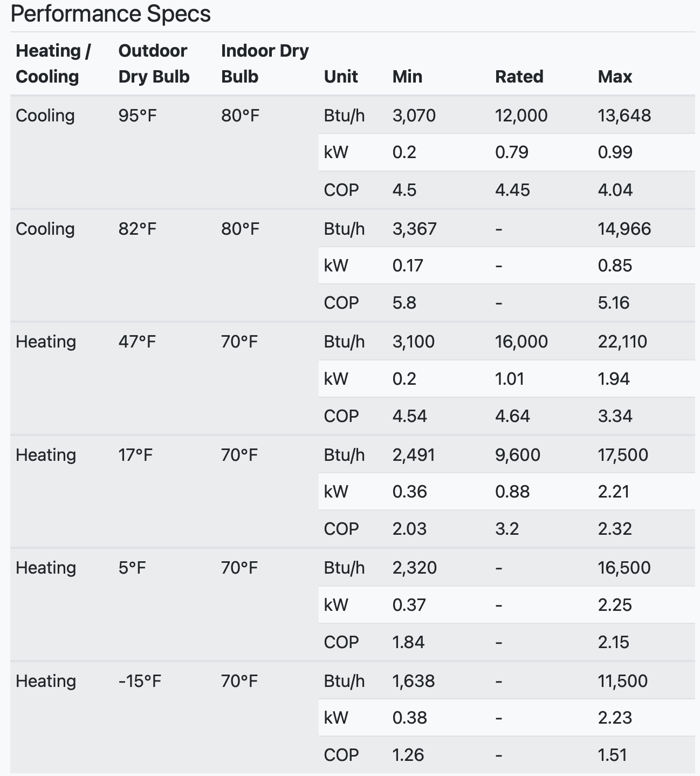Select the 12,000 rated Btu/h cell
This screenshot has width=700, height=776.
coord(521,115)
